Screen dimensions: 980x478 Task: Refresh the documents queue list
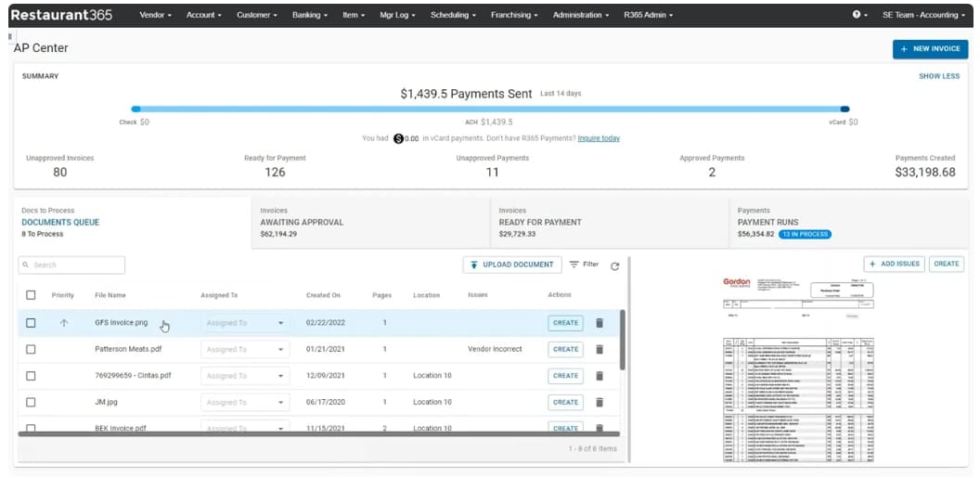(x=615, y=266)
